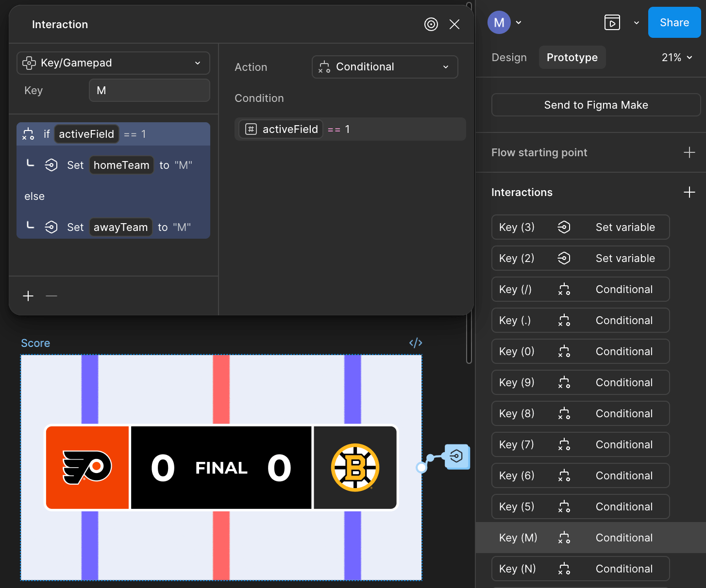Image resolution: width=706 pixels, height=588 pixels.
Task: Click the Set homeTeam to "M" action
Action: (x=113, y=165)
